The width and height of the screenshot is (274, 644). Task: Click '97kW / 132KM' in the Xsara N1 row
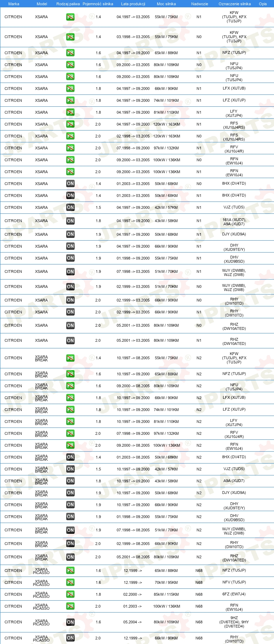(x=166, y=148)
